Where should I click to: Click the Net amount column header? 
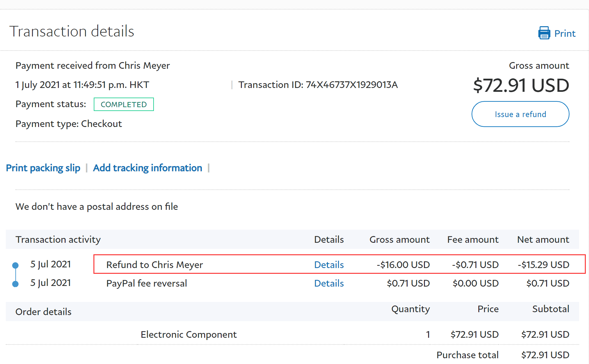543,240
